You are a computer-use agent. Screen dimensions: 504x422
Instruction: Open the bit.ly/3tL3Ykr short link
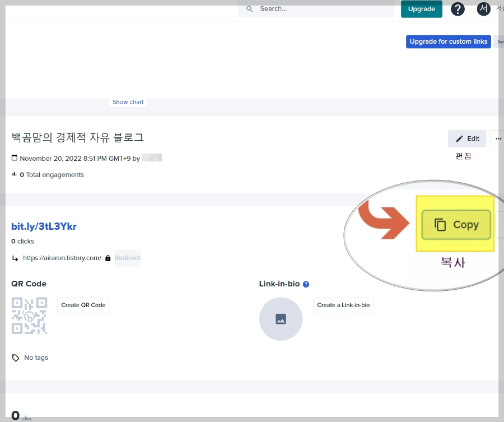44,226
